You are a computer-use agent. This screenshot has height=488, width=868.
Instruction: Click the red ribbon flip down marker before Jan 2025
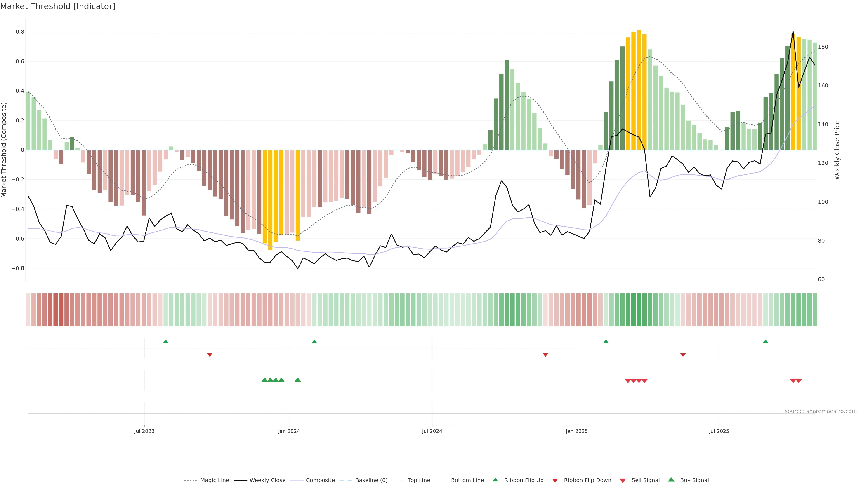(545, 355)
